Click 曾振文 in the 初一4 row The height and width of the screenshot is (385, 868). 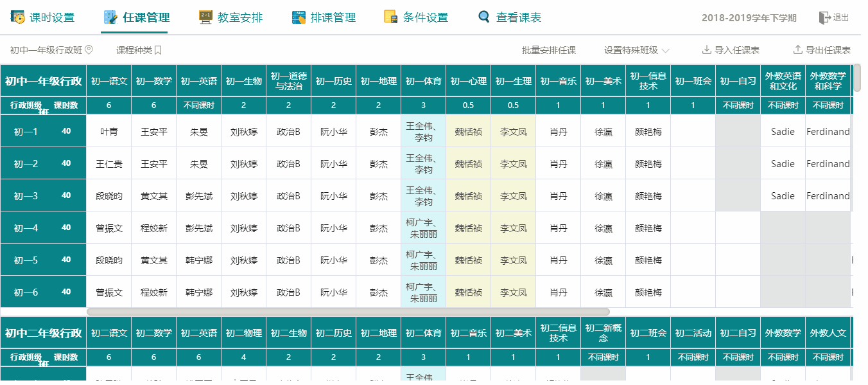coord(109,228)
